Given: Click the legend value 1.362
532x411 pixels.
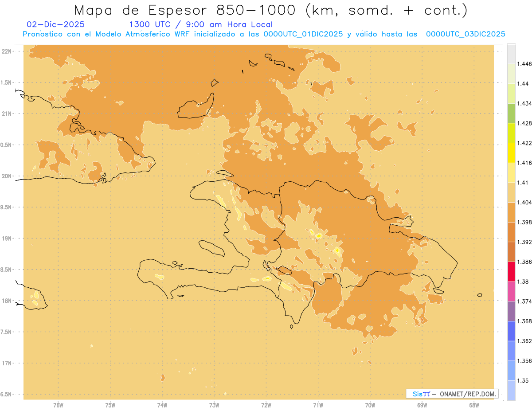Looking at the screenshot, I should point(525,341).
